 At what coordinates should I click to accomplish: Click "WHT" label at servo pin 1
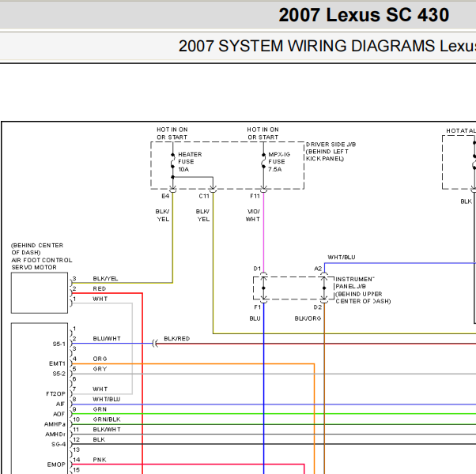[100, 299]
